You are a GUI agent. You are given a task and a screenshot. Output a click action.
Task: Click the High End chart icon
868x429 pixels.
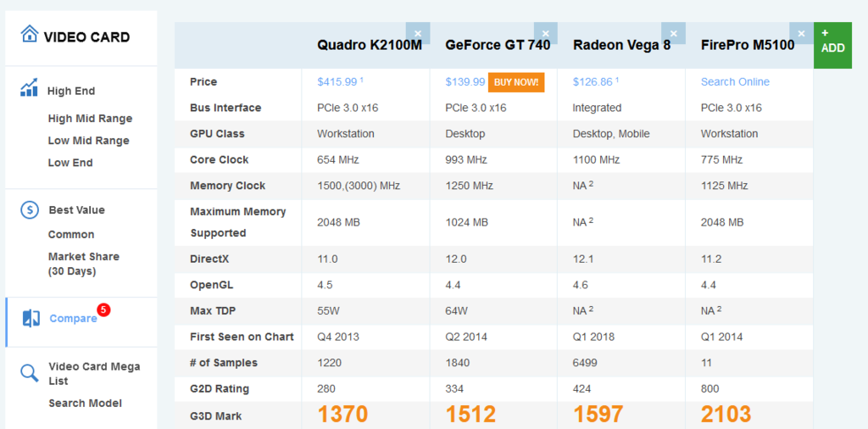point(29,87)
